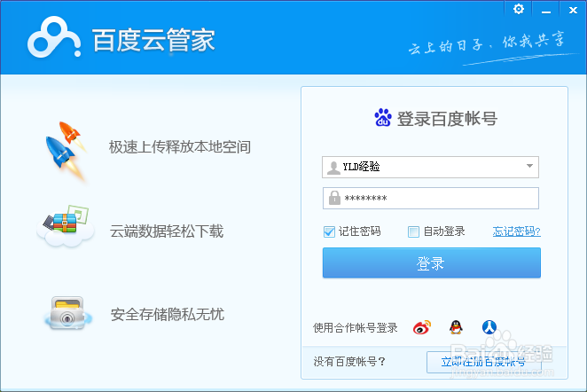Click the Baidu paw logo beside 登录百度帐号
The height and width of the screenshot is (392, 587).
point(383,118)
